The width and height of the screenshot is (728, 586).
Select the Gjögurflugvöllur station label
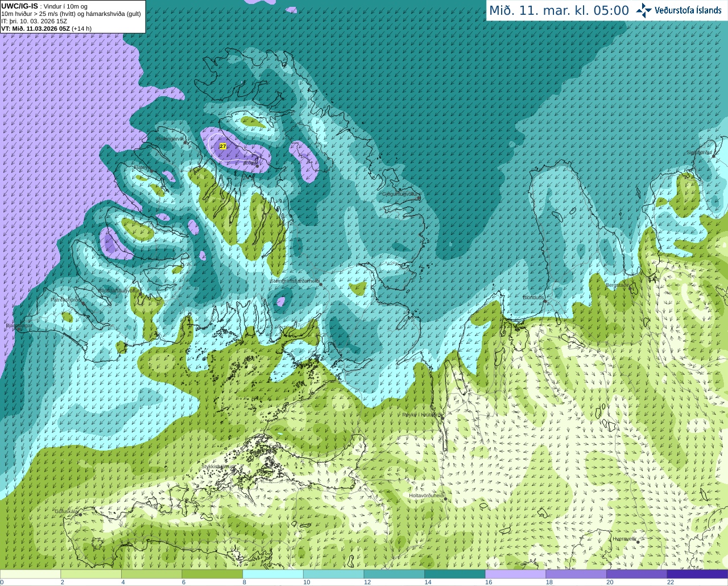click(401, 194)
